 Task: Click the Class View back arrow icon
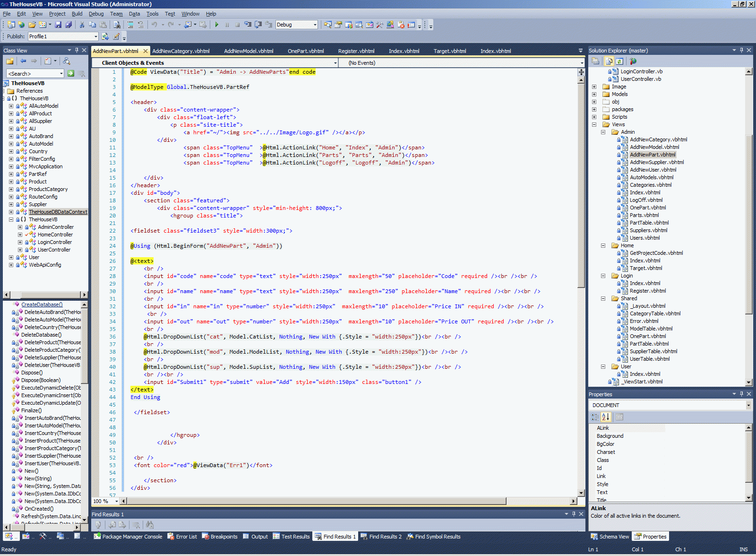click(23, 61)
